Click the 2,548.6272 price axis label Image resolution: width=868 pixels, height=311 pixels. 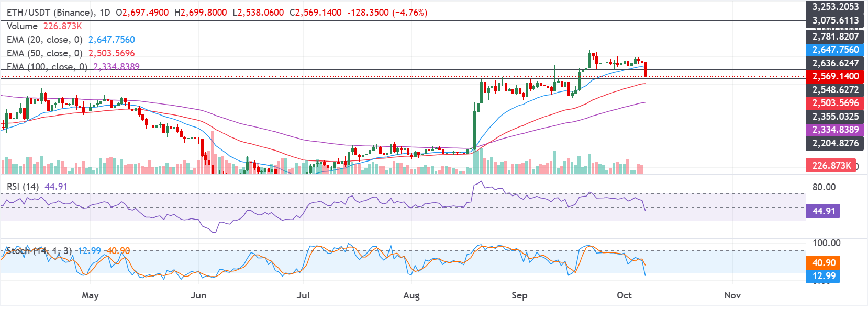tap(835, 89)
